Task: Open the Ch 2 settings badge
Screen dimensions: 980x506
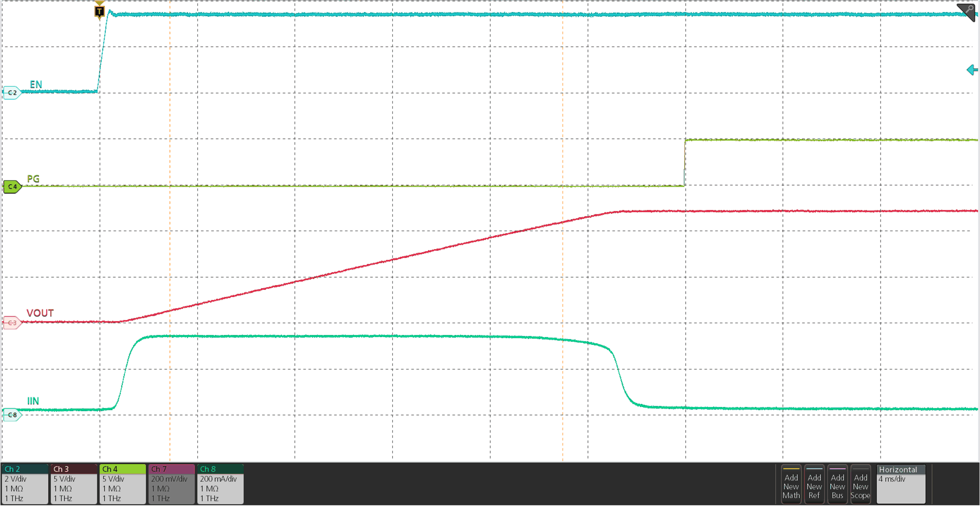Action: [25, 484]
